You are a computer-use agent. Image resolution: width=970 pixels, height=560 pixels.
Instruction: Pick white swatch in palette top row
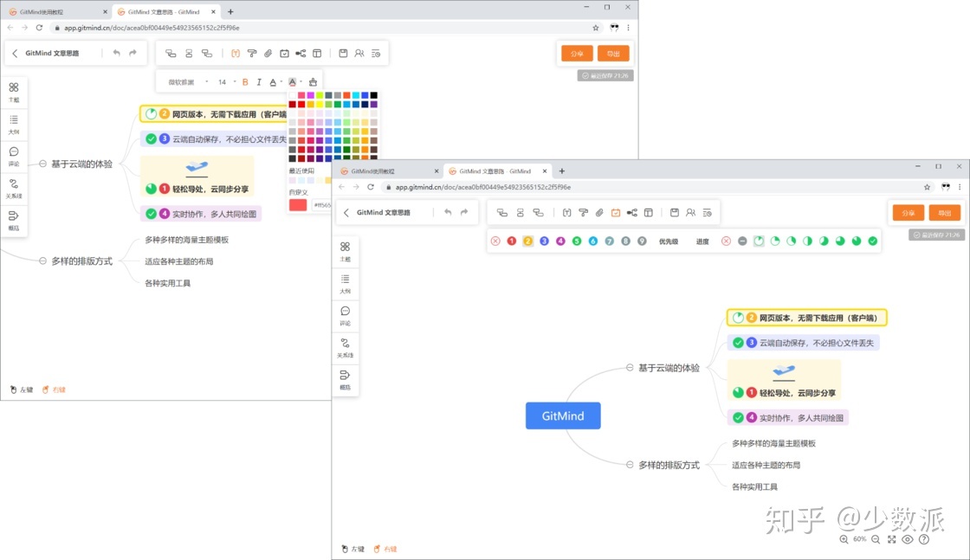pyautogui.click(x=292, y=95)
